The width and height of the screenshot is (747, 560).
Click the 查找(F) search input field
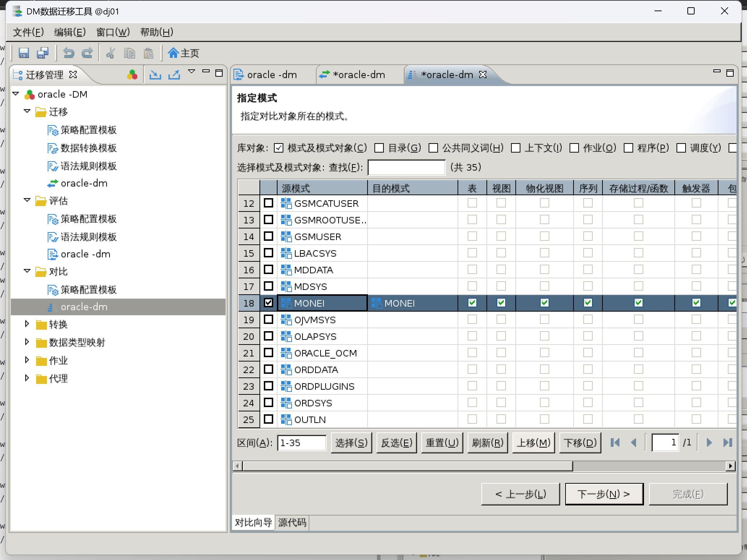[x=406, y=167]
